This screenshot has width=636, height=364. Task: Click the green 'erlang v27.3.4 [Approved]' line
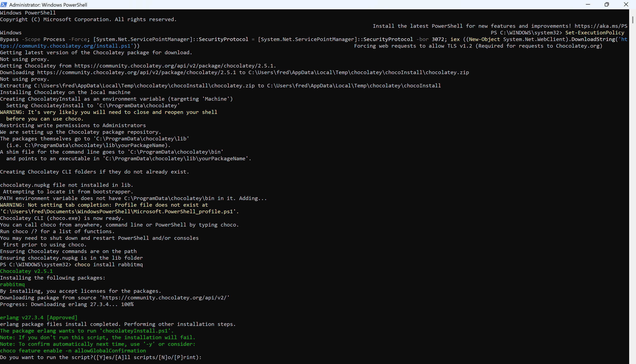point(39,317)
